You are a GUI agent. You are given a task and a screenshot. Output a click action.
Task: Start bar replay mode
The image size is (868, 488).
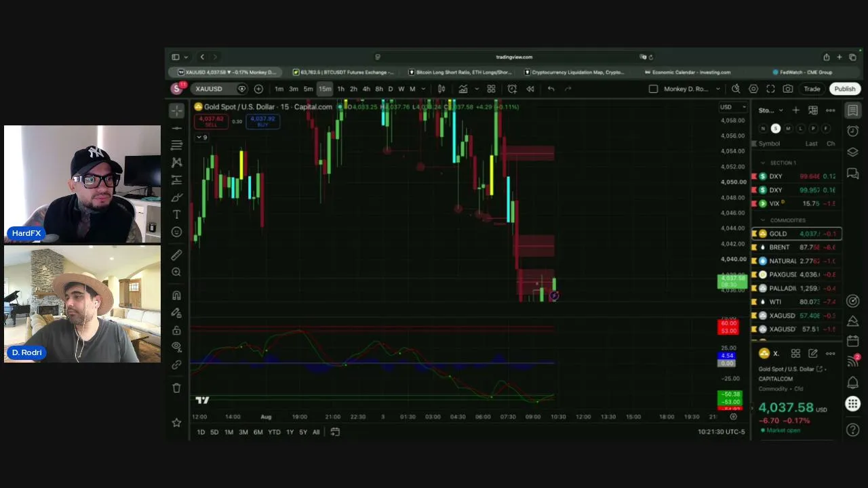coord(530,89)
